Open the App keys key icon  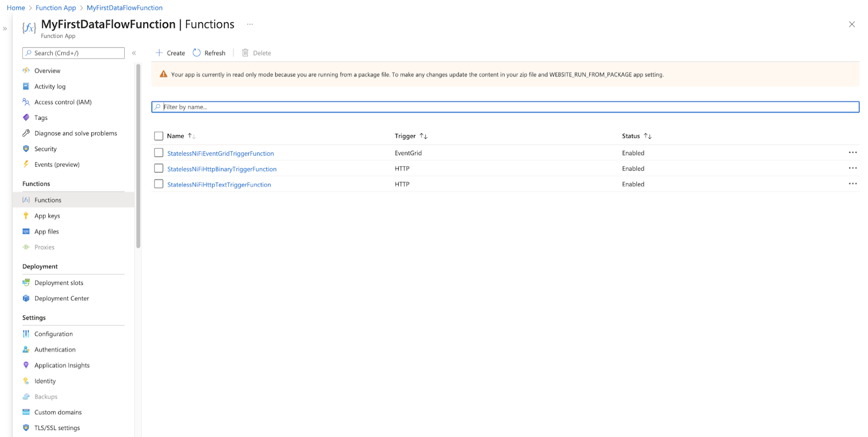tap(26, 216)
